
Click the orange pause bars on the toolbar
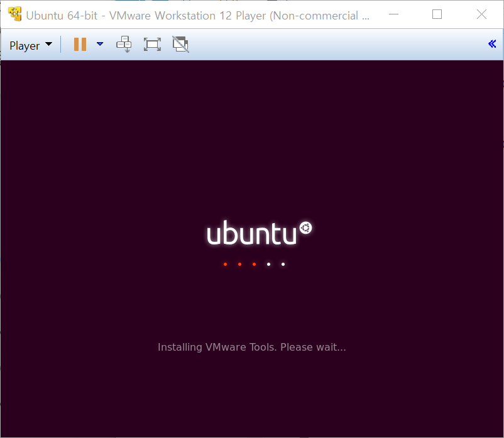pos(80,44)
